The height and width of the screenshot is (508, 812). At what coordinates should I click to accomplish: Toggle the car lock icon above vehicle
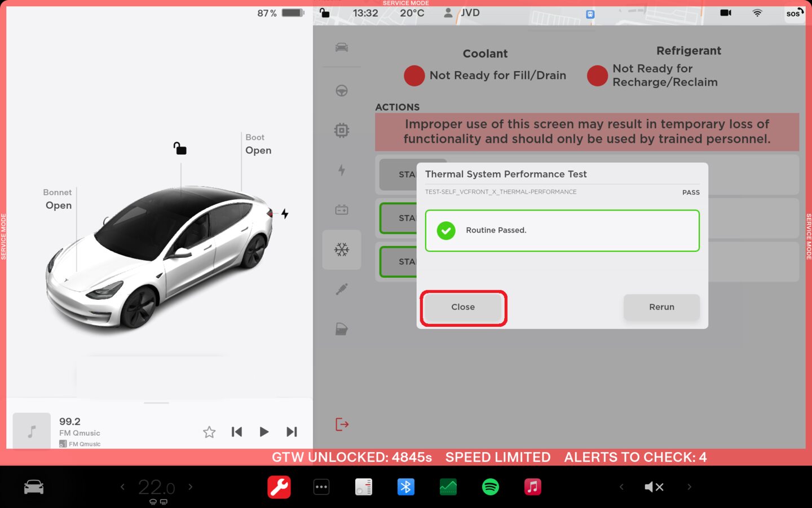pos(180,148)
